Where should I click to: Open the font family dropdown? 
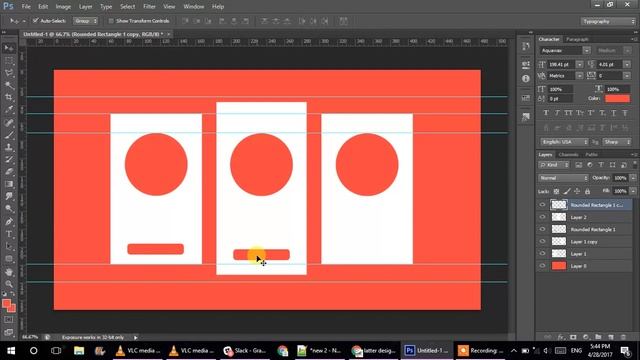click(x=587, y=51)
